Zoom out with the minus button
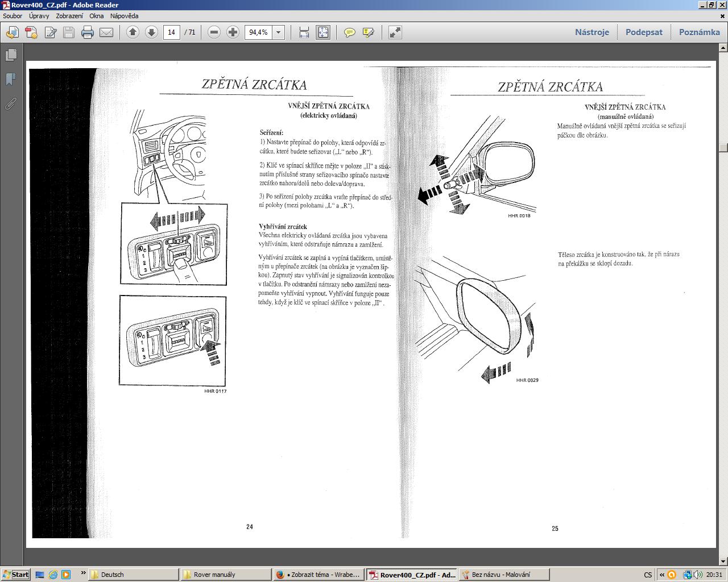The height and width of the screenshot is (582, 728). click(x=214, y=32)
